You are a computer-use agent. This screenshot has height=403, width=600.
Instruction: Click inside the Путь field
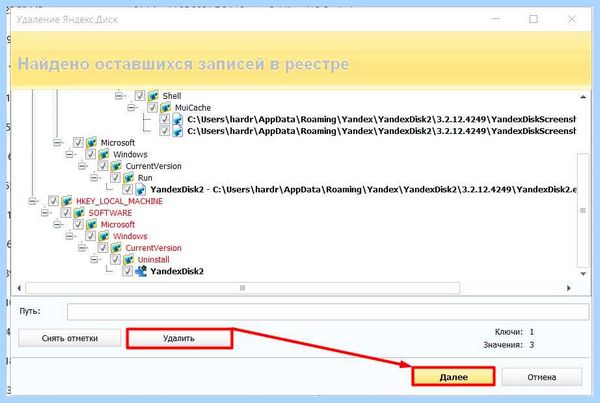click(328, 312)
